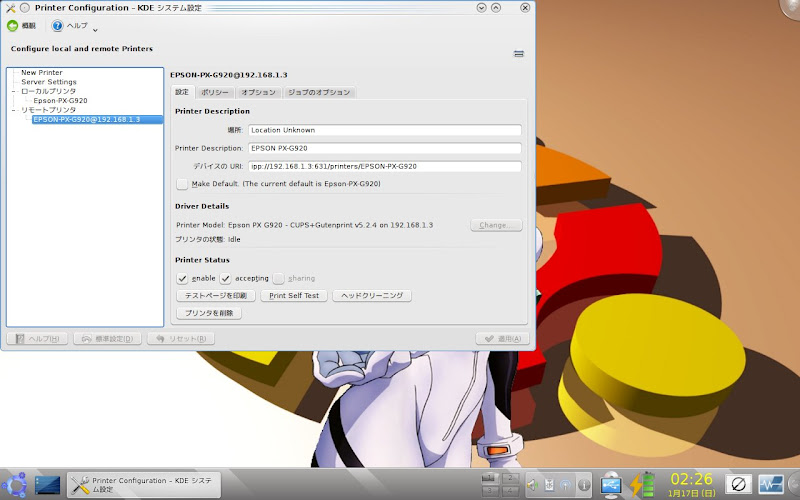Click the プリンタを削除 button
Screen dimensions: 800x500
(x=209, y=313)
